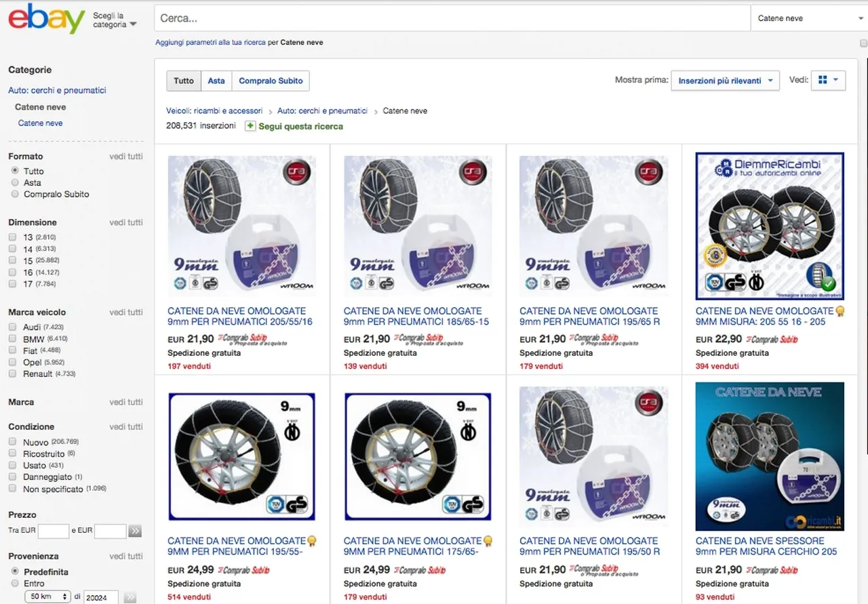Viewport: 868px width, 604px height.
Task: Click the eBay logo
Action: coord(46,18)
